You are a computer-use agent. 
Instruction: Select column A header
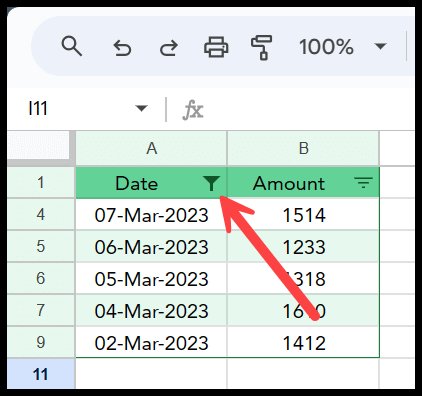(151, 148)
